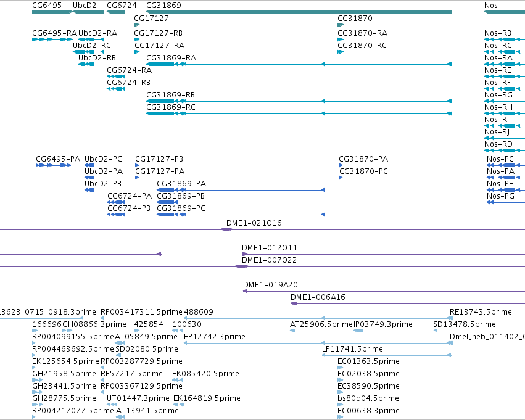Screen dimensions: 525x420
Task: Click the IP03749.3prime EST label
Action: (383, 324)
